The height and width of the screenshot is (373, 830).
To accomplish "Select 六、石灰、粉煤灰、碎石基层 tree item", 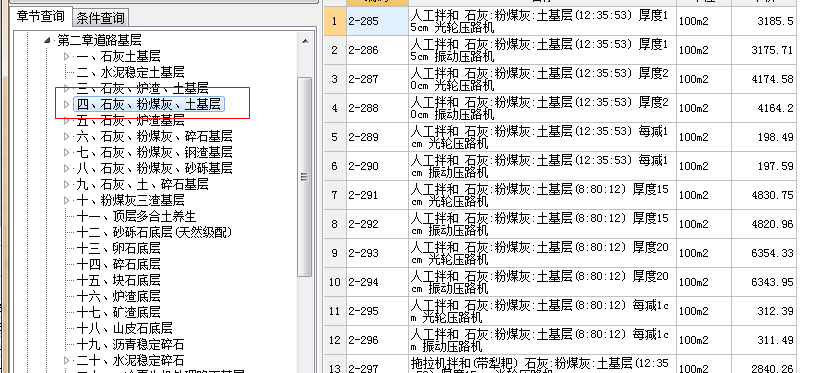I will 154,137.
